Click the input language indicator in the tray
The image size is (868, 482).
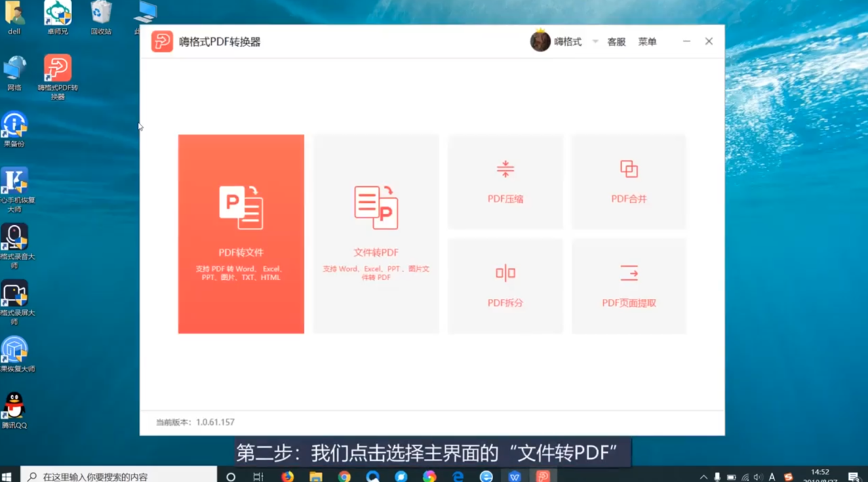(x=772, y=477)
